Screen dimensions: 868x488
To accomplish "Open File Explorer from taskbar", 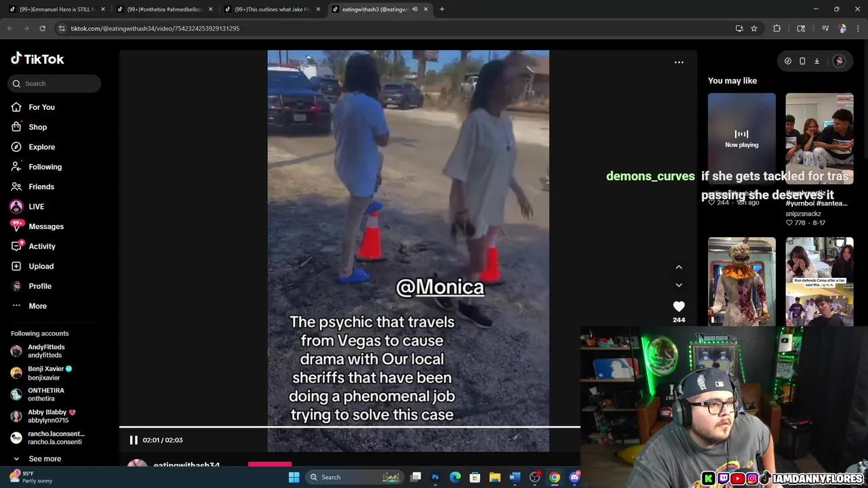I will [x=495, y=477].
